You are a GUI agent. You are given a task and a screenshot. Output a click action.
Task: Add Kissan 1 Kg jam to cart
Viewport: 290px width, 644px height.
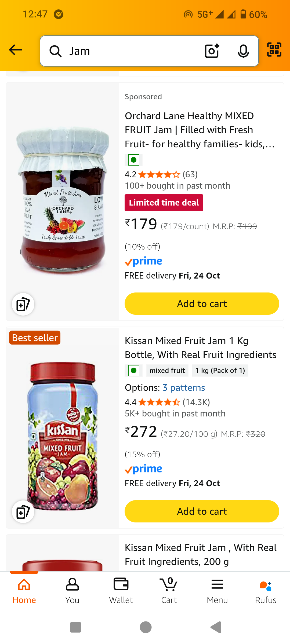pyautogui.click(x=202, y=511)
